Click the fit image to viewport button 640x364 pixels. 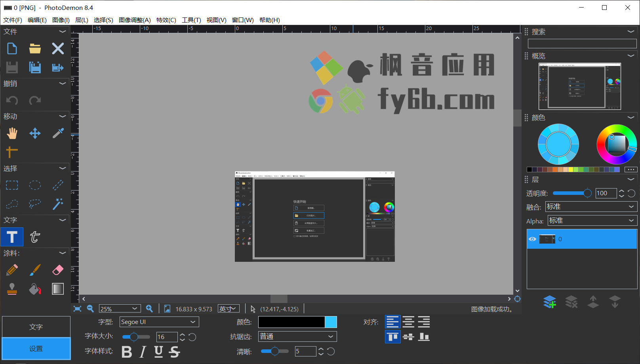[x=77, y=309]
